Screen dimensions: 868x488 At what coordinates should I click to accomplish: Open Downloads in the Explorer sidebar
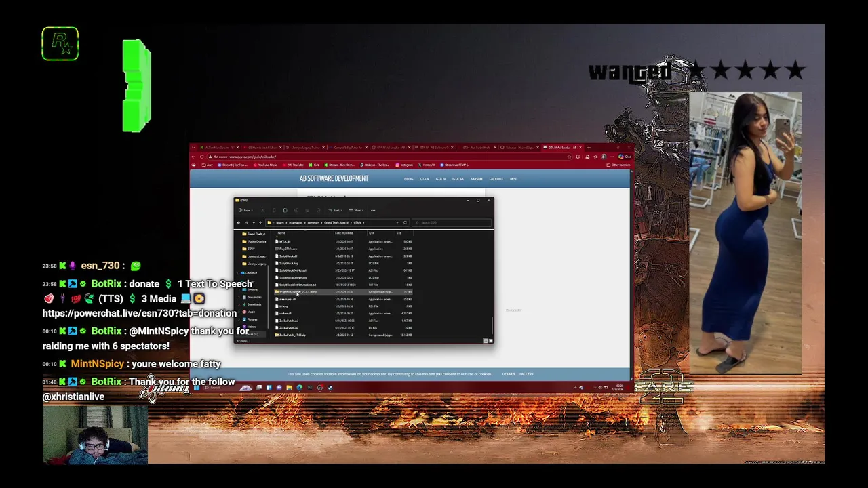click(x=252, y=304)
